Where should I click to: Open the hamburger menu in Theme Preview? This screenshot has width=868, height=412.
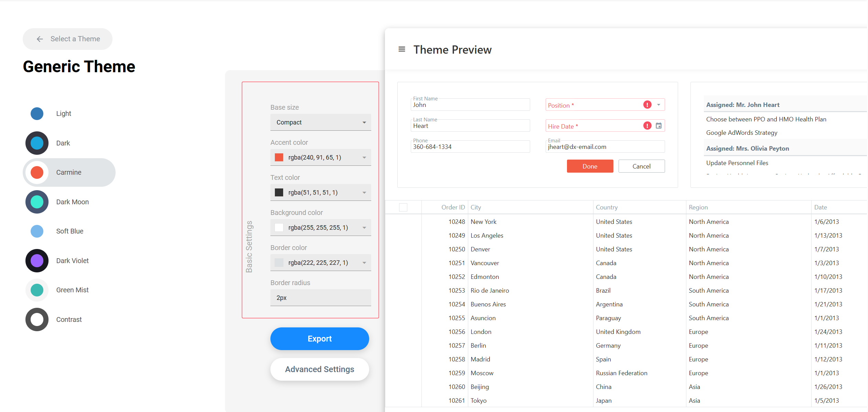click(401, 50)
